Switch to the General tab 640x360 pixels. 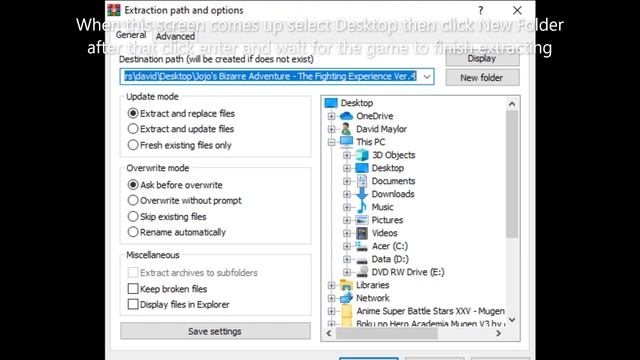(x=131, y=35)
